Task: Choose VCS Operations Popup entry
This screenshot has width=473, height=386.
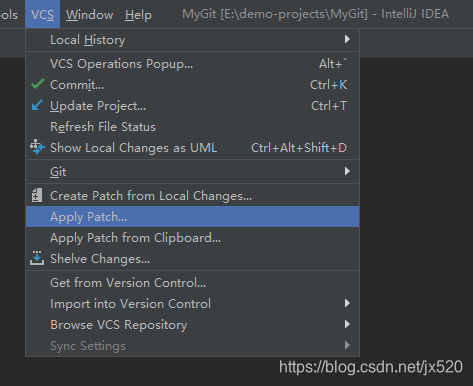Action: click(192, 64)
